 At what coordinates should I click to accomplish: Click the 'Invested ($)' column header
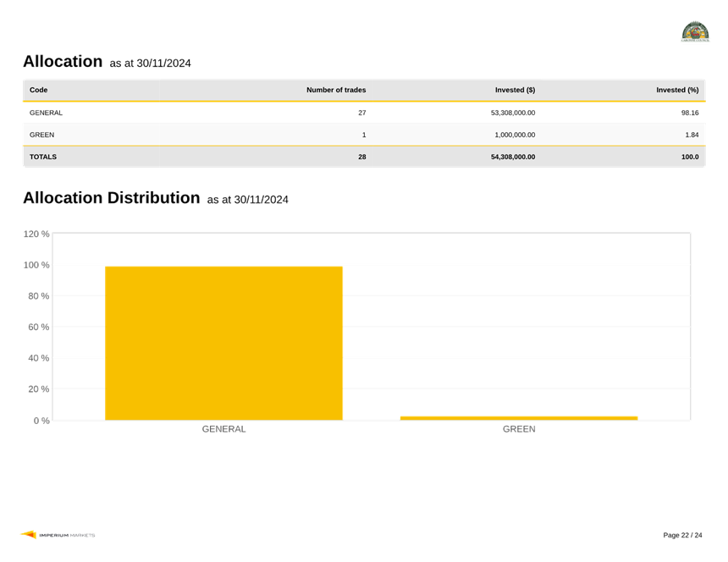tap(515, 90)
